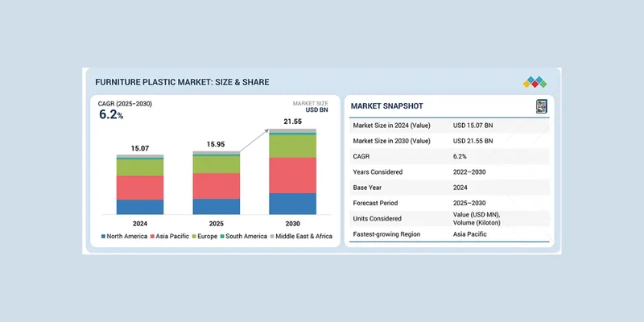Viewport: 644px width, 322px height.
Task: Click the 'FURNITURE PLASTIC MARKET: SIZE & SHARE' title
Action: point(182,82)
